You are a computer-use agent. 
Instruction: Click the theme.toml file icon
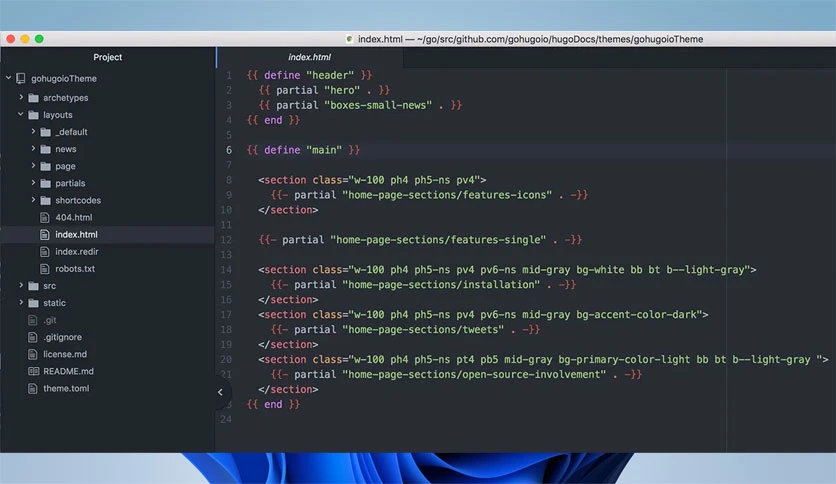tap(33, 388)
